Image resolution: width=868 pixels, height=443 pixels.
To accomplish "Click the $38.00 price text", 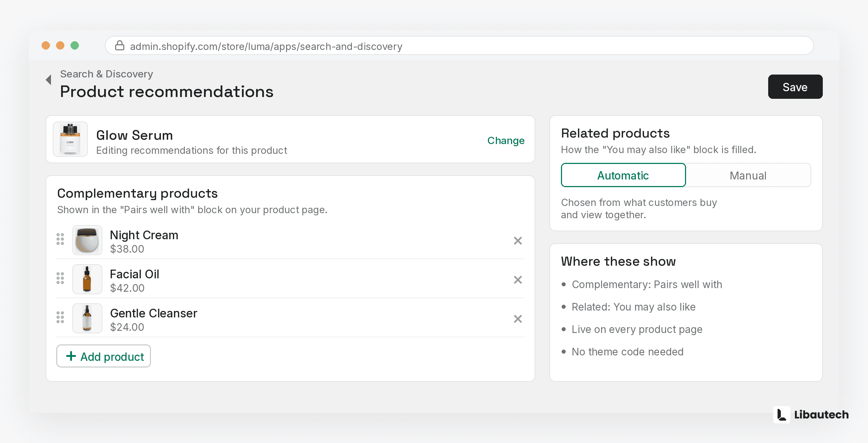I will pos(127,249).
